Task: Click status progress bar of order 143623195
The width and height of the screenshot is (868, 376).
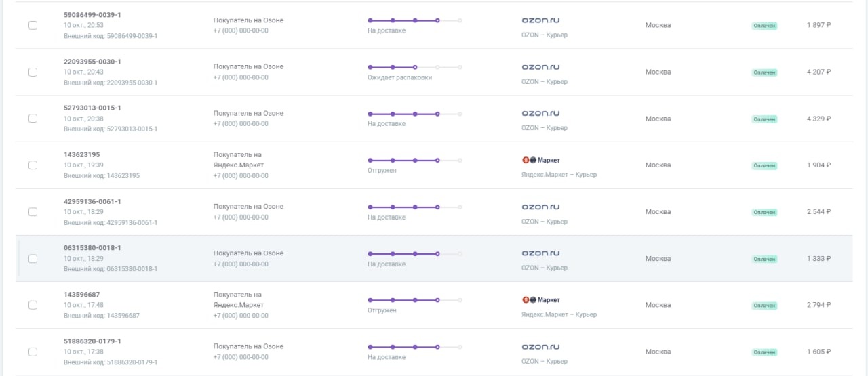Action: pos(414,161)
